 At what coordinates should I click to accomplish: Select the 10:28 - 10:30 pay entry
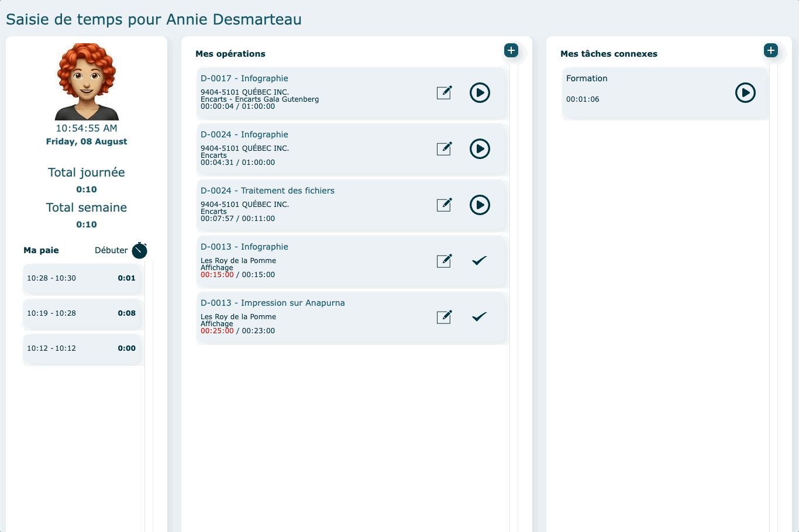click(x=82, y=278)
